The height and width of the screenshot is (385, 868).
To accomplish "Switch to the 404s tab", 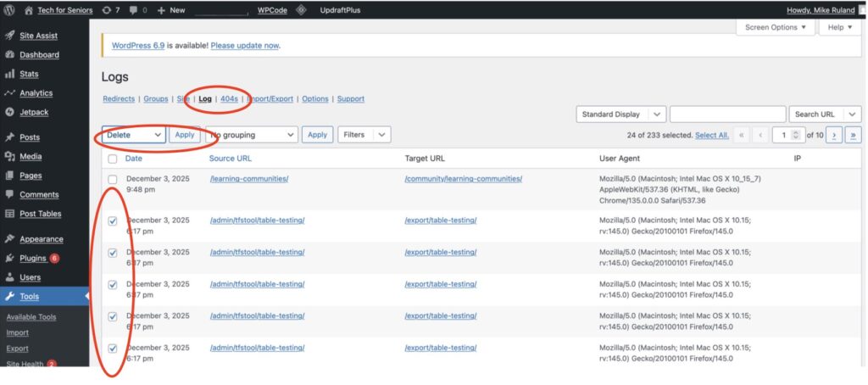I will [x=229, y=99].
